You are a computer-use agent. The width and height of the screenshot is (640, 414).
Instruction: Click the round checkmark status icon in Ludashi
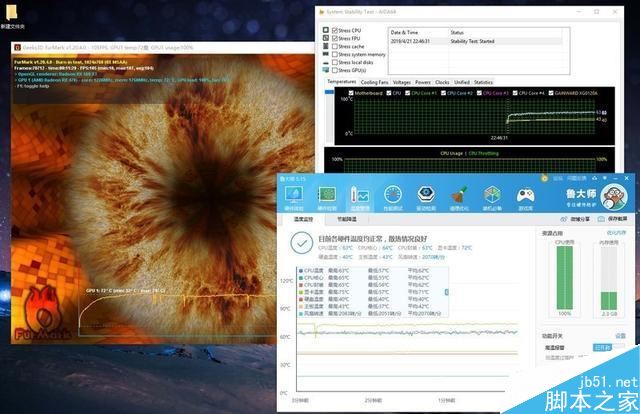[302, 243]
